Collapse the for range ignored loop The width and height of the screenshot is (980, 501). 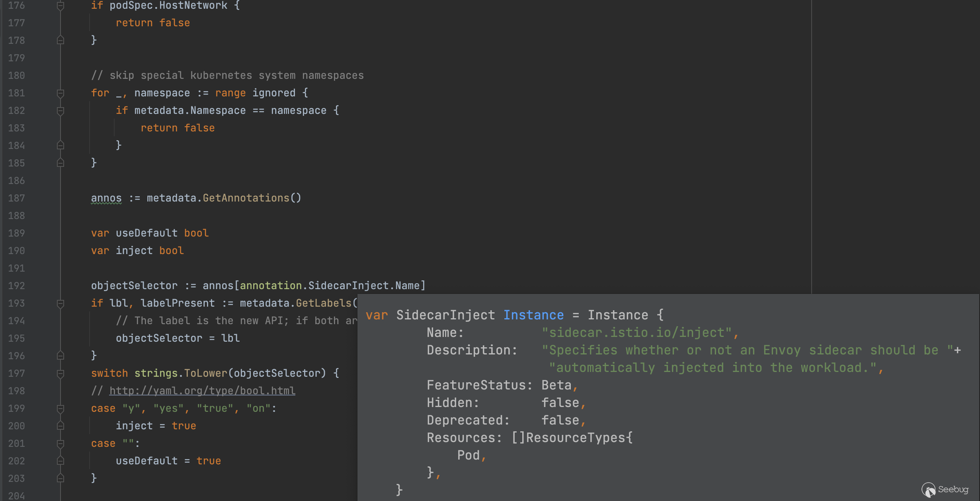(61, 93)
